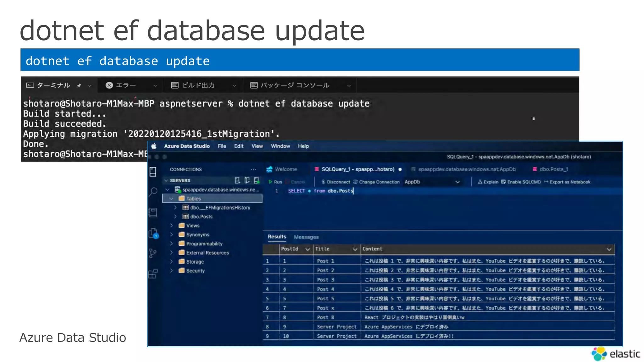Select the 'Post x' title cell
This screenshot has width=644, height=362.
[337, 308]
